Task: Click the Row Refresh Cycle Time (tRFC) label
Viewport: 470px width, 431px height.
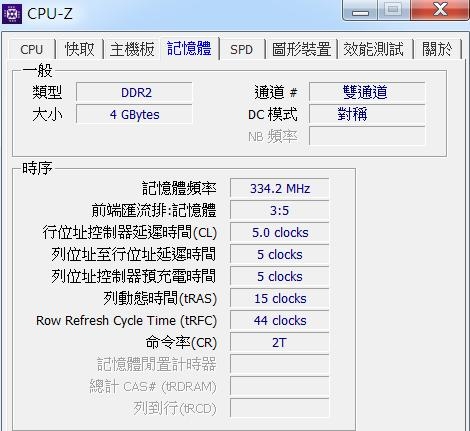Action: click(127, 321)
